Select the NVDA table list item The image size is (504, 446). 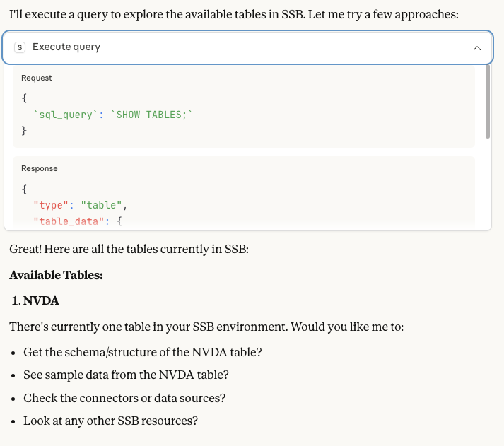click(x=41, y=301)
